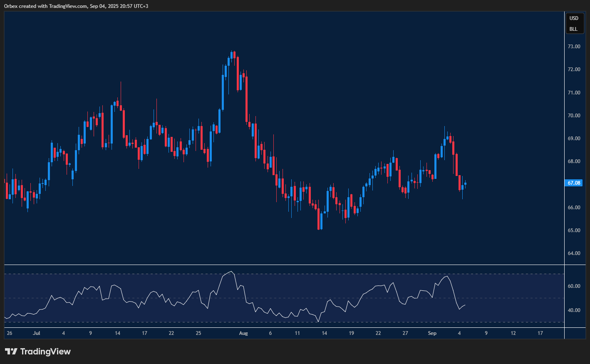Image resolution: width=590 pixels, height=364 pixels.
Task: Select the 70.00 level on price axis
Action: pos(574,116)
